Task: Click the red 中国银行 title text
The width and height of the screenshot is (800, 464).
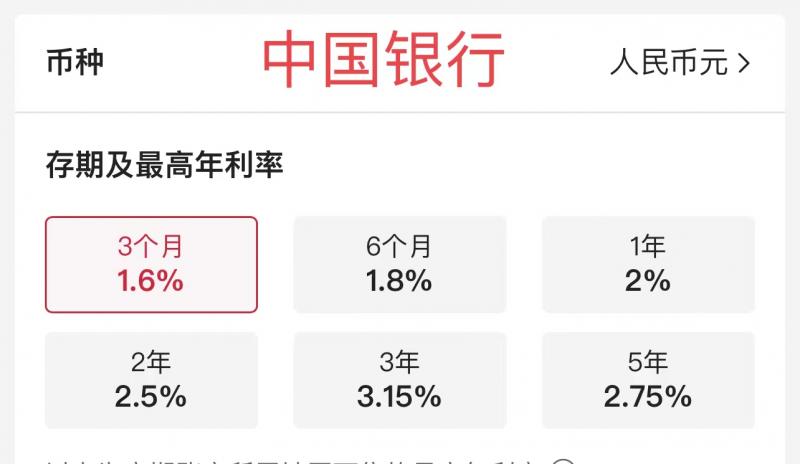Action: (383, 59)
